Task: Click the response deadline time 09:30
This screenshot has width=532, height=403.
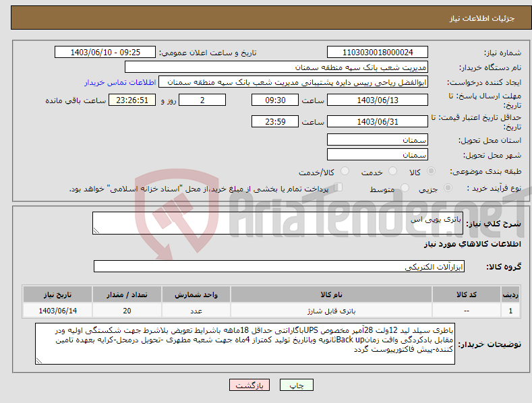Action: coord(275,100)
